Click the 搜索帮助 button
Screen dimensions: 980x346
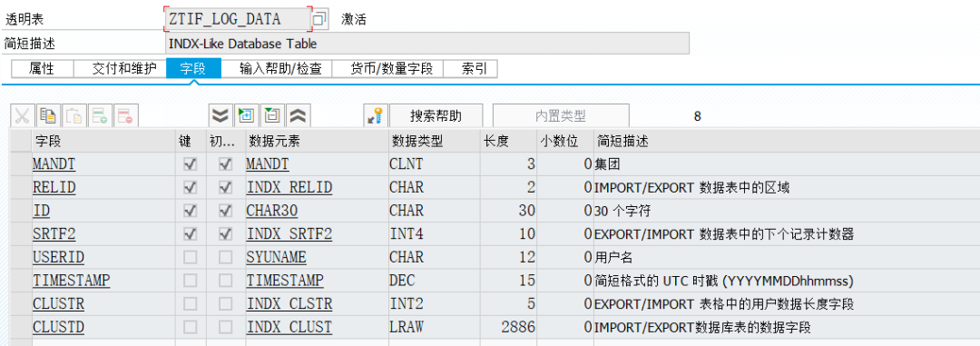coord(436,115)
